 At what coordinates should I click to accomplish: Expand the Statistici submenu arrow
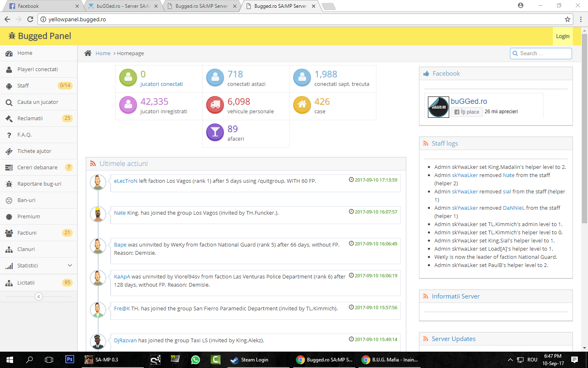[x=70, y=265]
